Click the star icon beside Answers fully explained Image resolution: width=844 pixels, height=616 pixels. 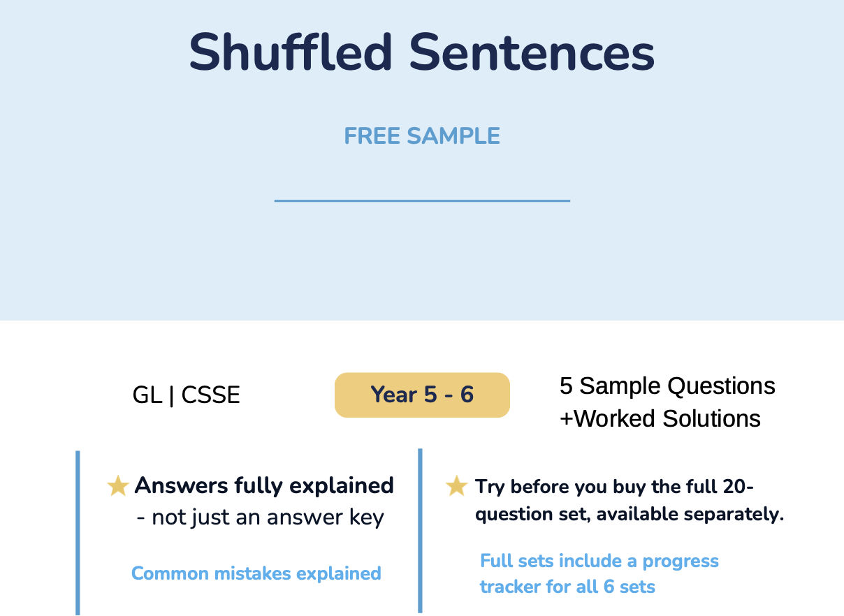118,486
